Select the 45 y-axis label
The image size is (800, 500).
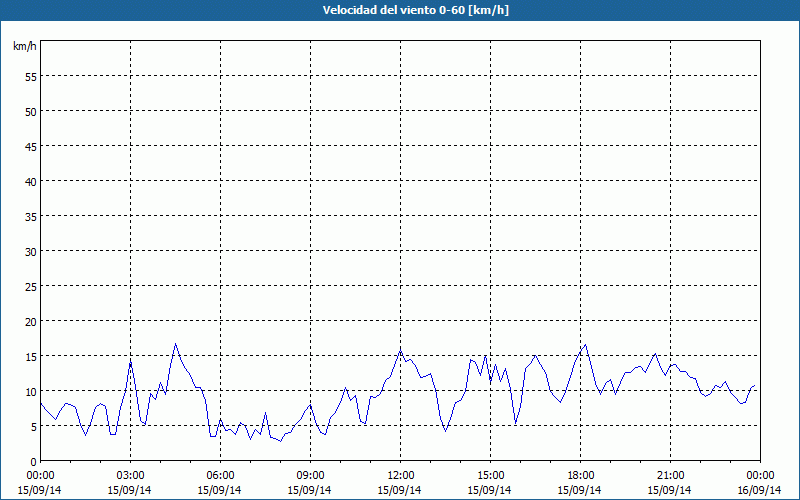pos(31,146)
